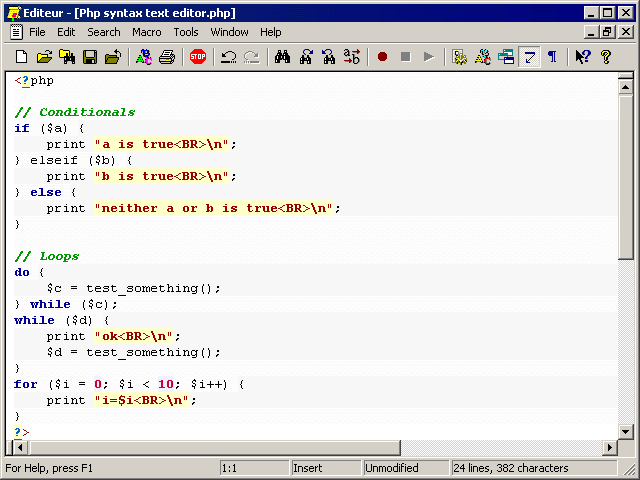The image size is (640, 480).
Task: Click the teal window-list icon
Action: [x=506, y=57]
